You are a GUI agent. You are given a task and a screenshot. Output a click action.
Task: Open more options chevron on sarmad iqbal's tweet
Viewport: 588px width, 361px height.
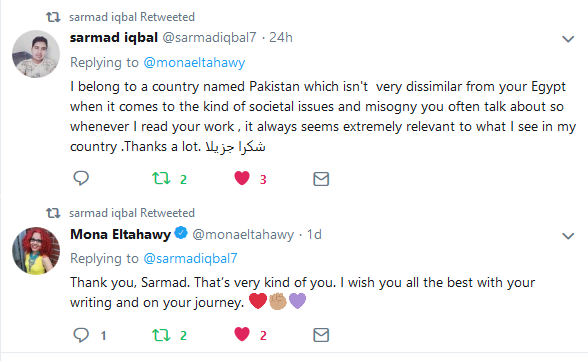pos(568,39)
